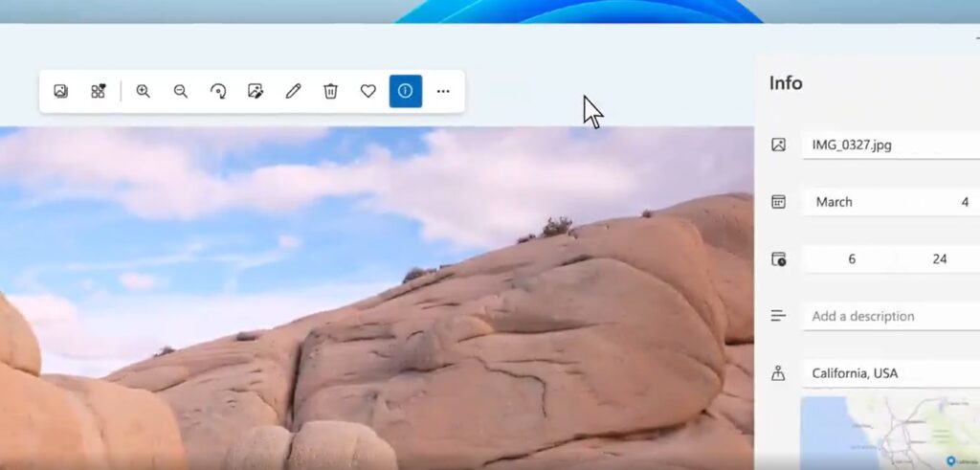Click the location pin icon
This screenshot has height=470, width=980.
tap(778, 373)
